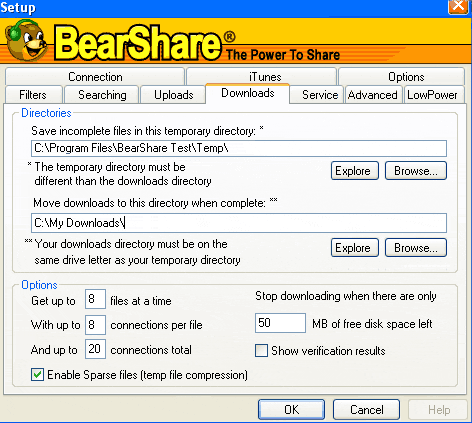This screenshot has height=423, width=472.
Task: Browse for a new temporary directory
Action: point(416,171)
